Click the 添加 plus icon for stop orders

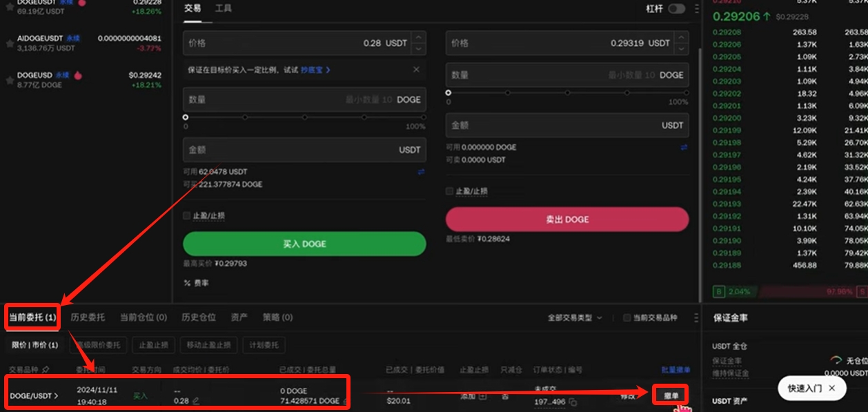point(482,396)
